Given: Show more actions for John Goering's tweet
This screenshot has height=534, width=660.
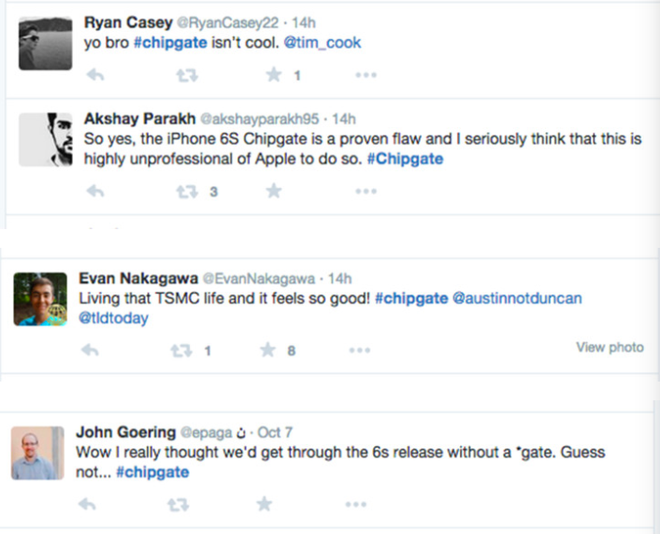Looking at the screenshot, I should (x=356, y=504).
